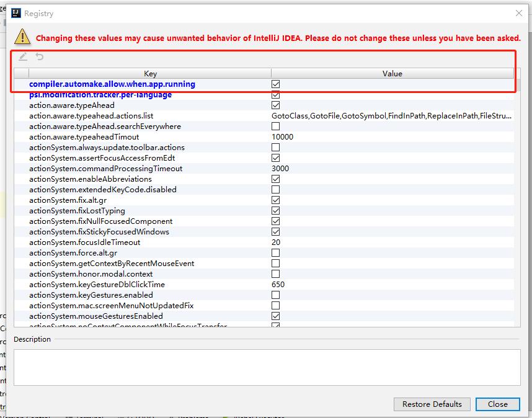Screen dimensions: 532x418
Task: Enable actionSystem.honor.modal.context checkbox
Action: pos(275,273)
